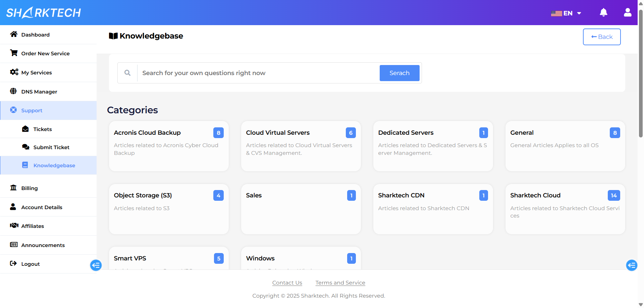
Task: Go to Submit Ticket submenu
Action: (x=48, y=147)
